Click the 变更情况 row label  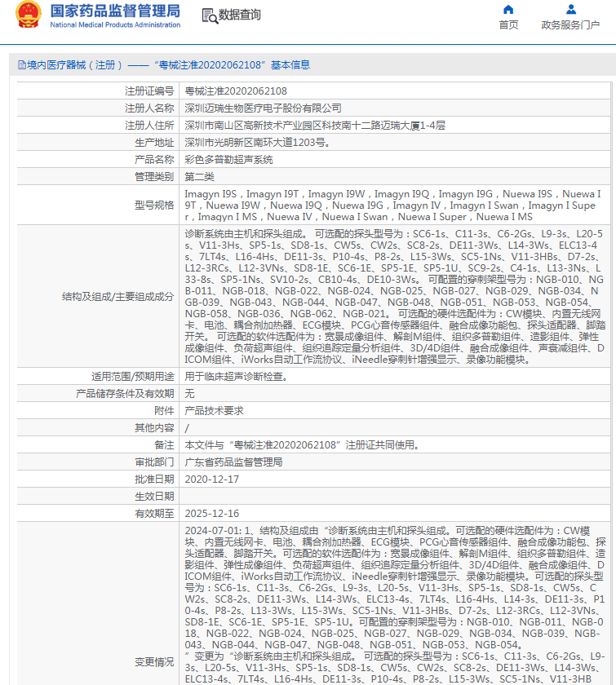(154, 662)
